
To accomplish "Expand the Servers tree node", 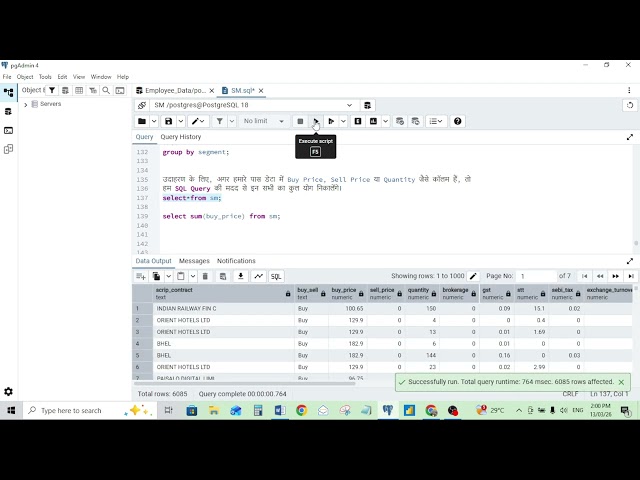I will (x=26, y=105).
